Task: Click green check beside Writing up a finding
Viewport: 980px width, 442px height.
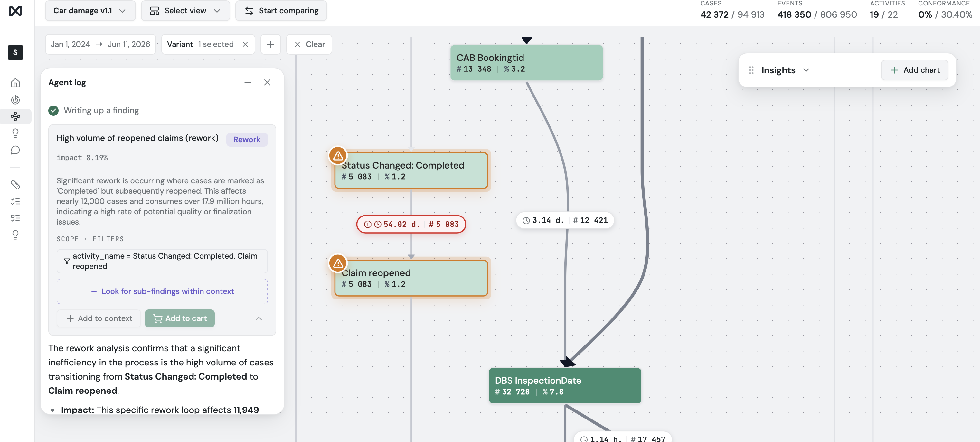Action: [x=54, y=111]
